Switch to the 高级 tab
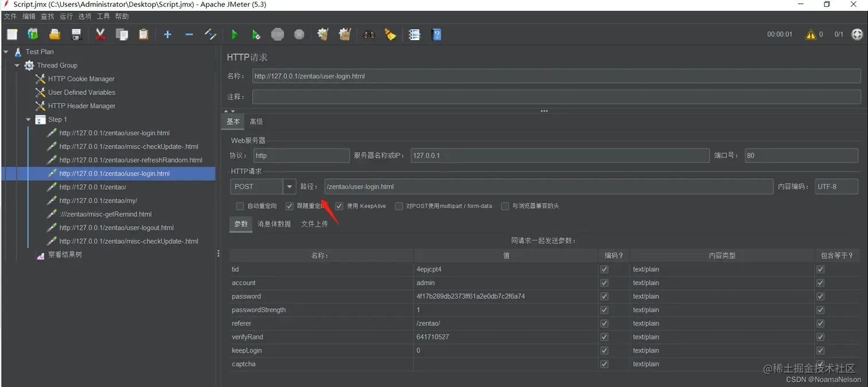868x387 pixels. 256,122
